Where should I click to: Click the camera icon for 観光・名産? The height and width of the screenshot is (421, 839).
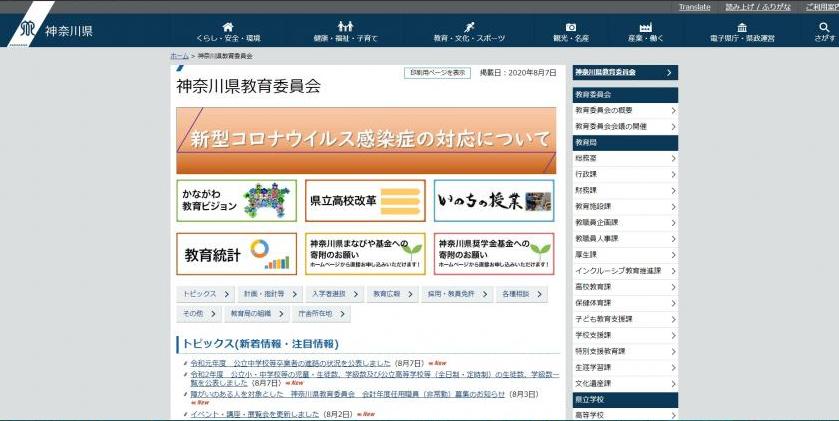pos(570,27)
